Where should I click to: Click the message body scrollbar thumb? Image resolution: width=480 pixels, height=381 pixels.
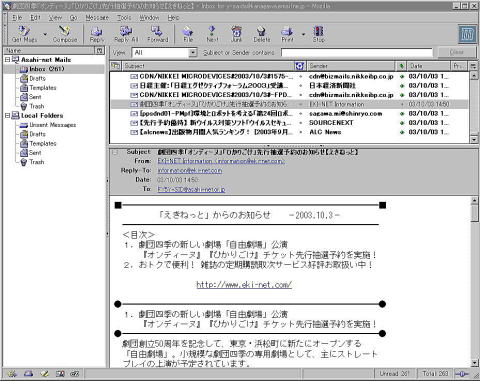point(474,213)
